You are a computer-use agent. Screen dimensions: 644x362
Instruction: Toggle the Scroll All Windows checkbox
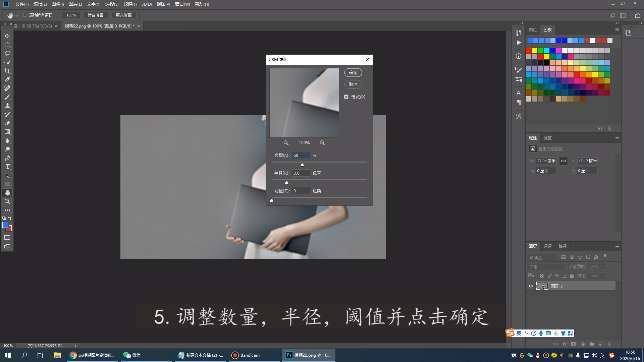click(x=25, y=15)
